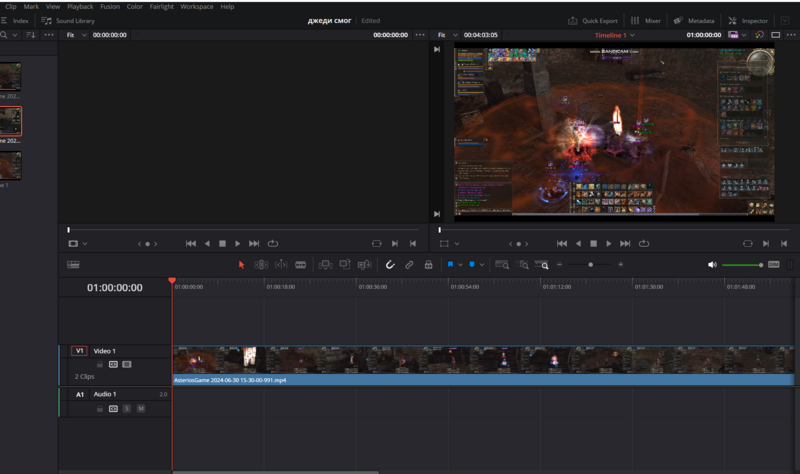
Task: Open the Inspector panel
Action: 748,21
